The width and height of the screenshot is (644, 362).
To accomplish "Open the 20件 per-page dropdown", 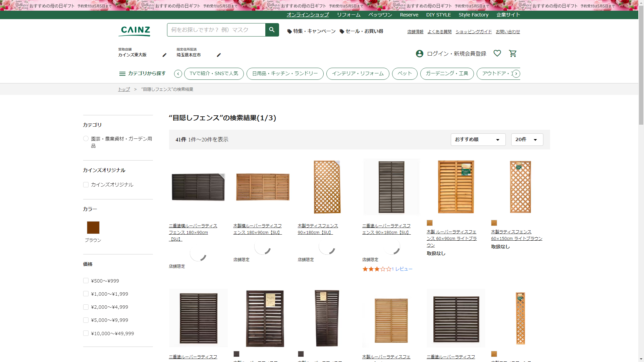I will tap(527, 139).
